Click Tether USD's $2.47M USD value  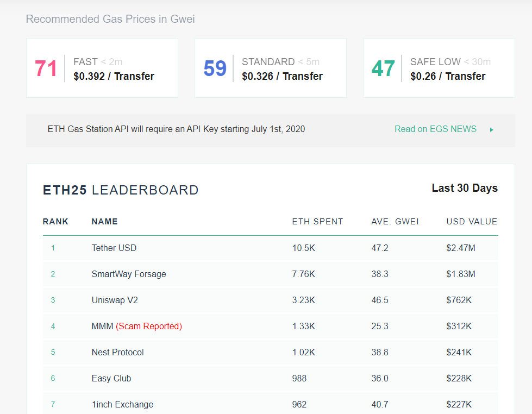point(461,248)
